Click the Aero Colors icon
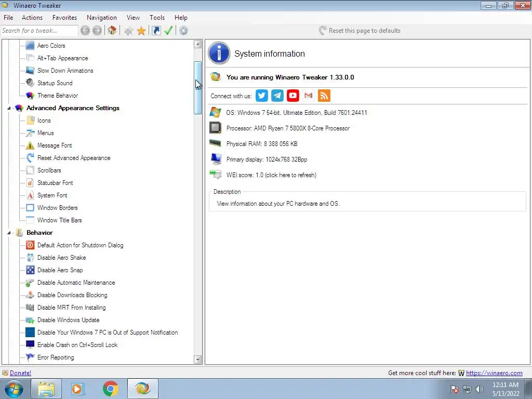The width and height of the screenshot is (532, 399). point(30,46)
